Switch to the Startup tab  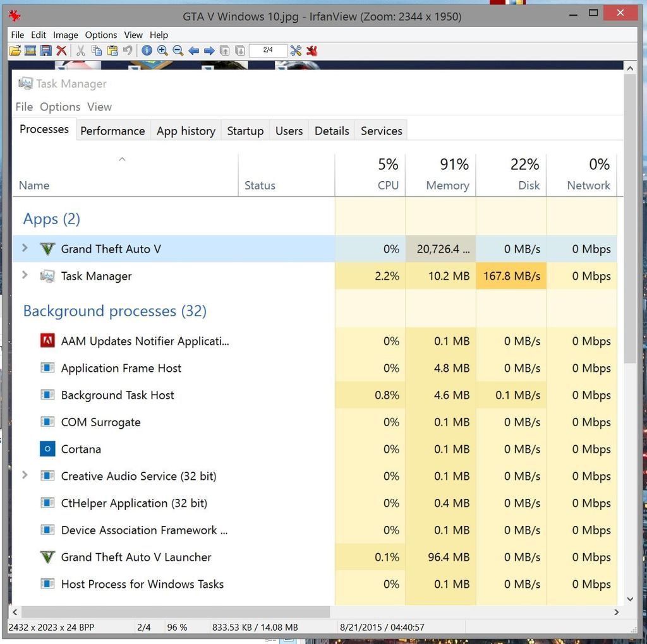[x=246, y=131]
